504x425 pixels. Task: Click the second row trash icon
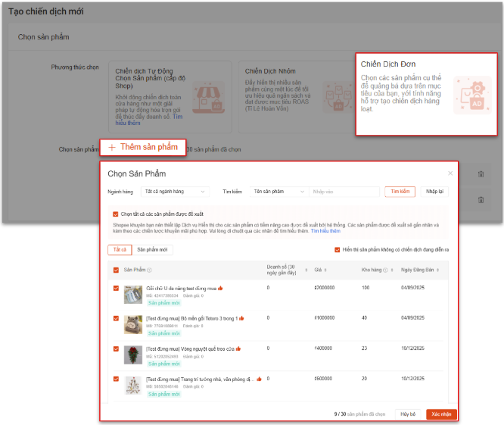481,200
